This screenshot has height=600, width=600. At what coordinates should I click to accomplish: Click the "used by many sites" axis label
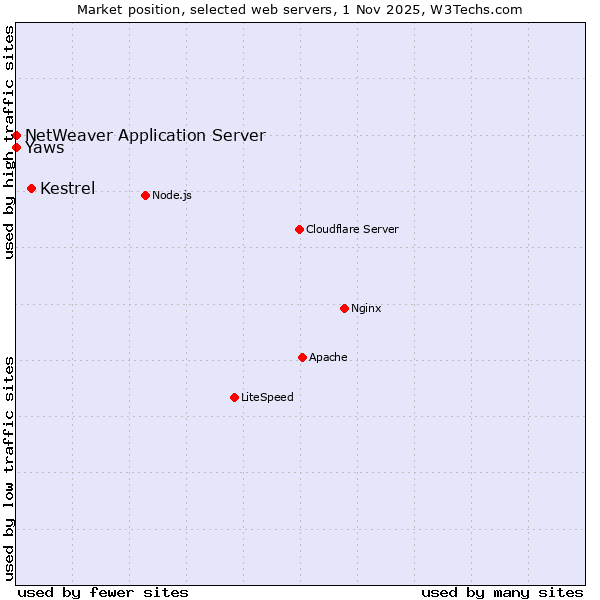click(x=502, y=592)
